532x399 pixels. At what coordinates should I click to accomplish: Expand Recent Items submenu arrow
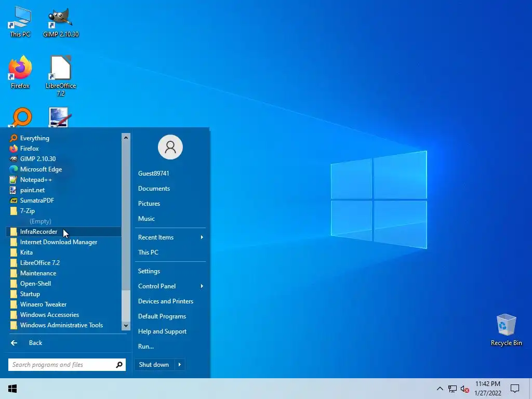click(202, 237)
